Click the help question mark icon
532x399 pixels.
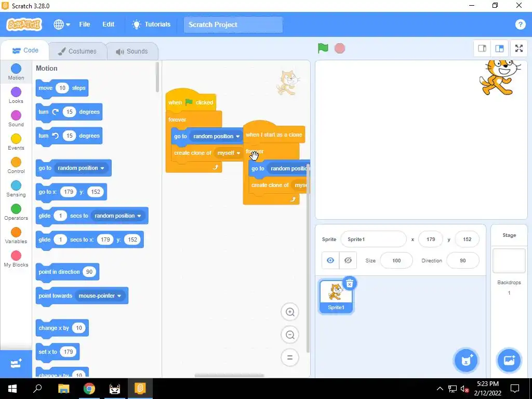[520, 24]
